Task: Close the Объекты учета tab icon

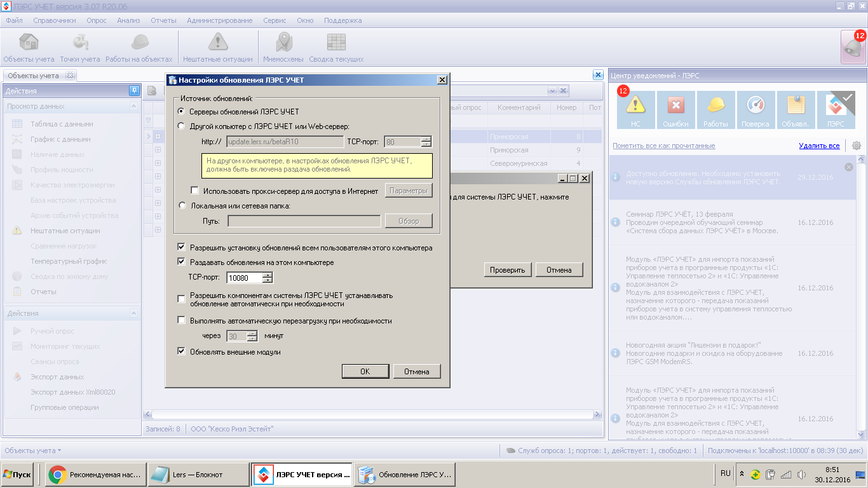Action: click(x=70, y=76)
